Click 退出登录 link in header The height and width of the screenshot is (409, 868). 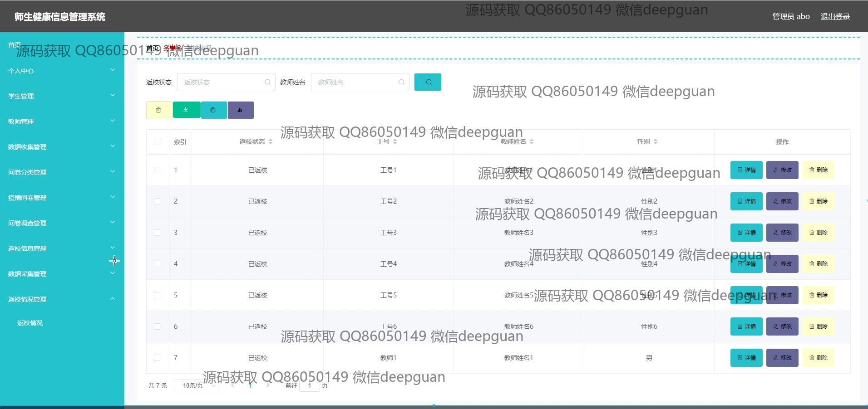(835, 17)
